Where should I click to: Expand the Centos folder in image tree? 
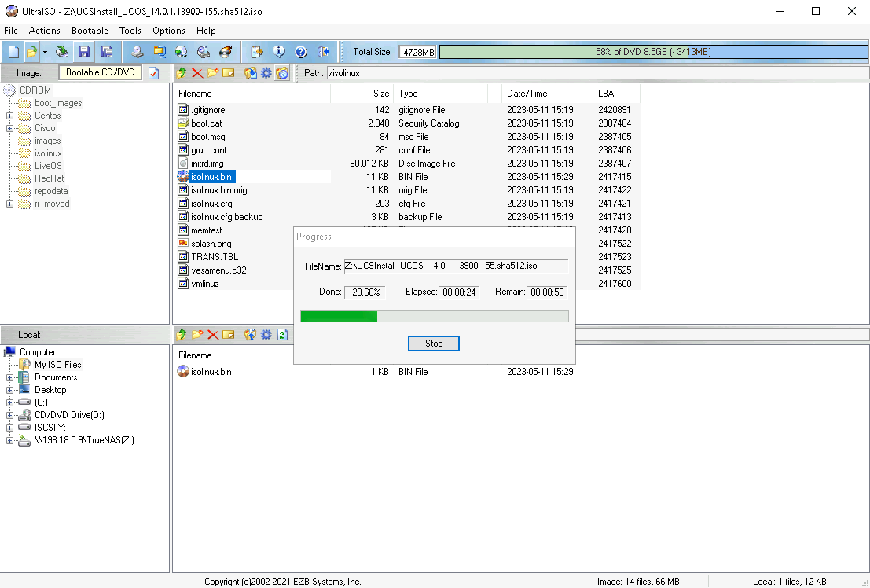9,116
